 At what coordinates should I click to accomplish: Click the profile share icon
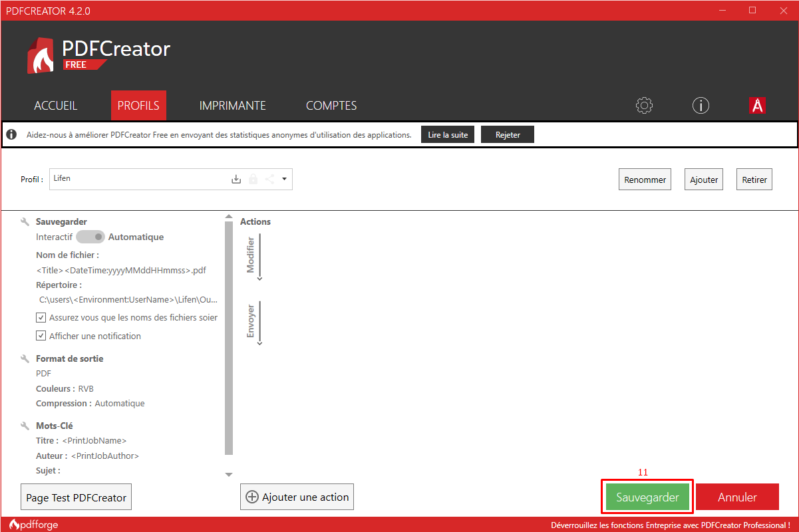tap(269, 179)
